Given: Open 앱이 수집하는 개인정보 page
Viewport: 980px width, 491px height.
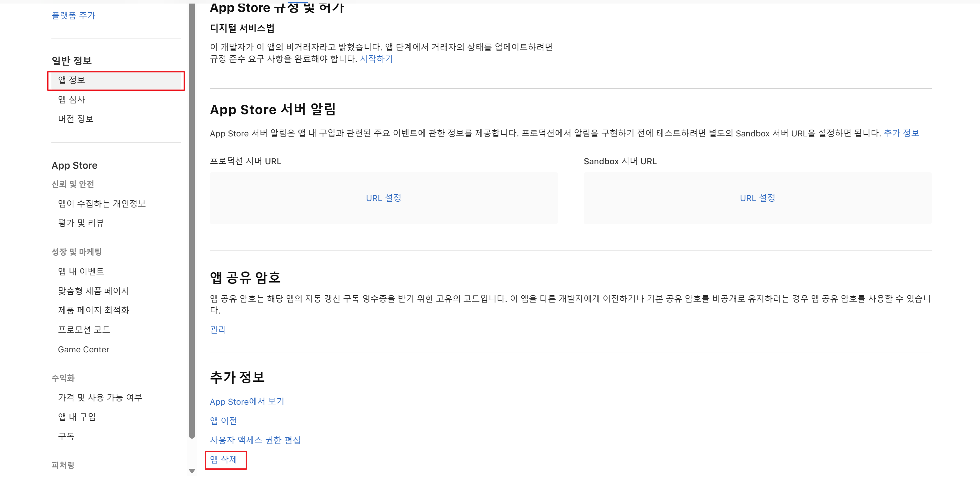Looking at the screenshot, I should click(101, 204).
